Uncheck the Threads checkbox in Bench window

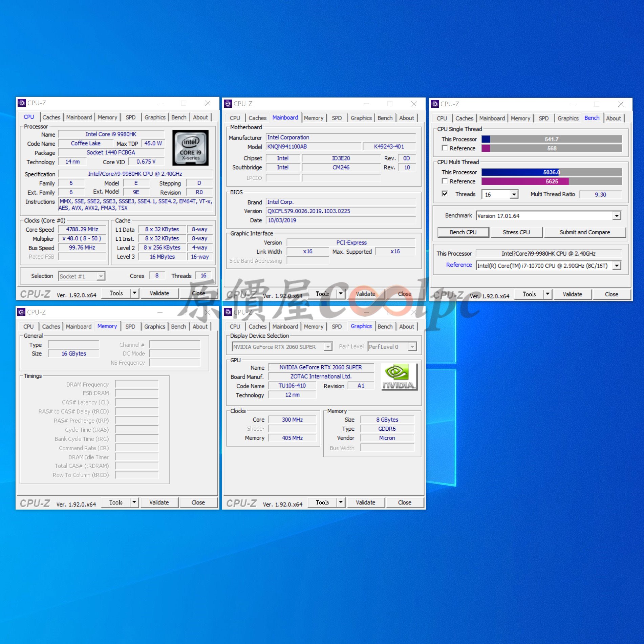click(x=445, y=194)
